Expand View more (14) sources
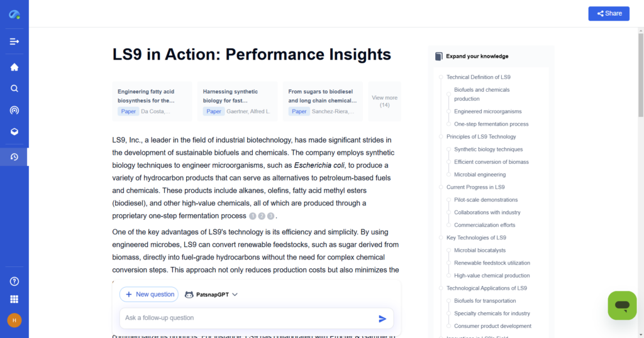644x338 pixels. click(384, 101)
